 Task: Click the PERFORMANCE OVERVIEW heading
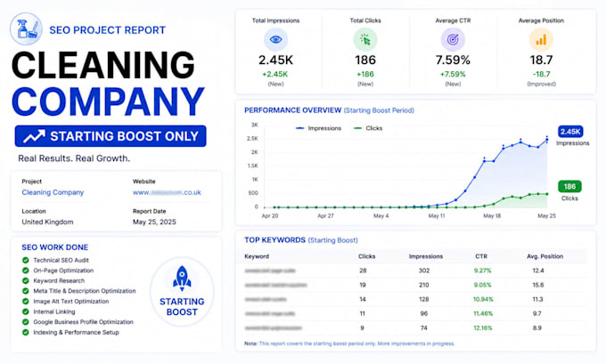[x=292, y=110]
